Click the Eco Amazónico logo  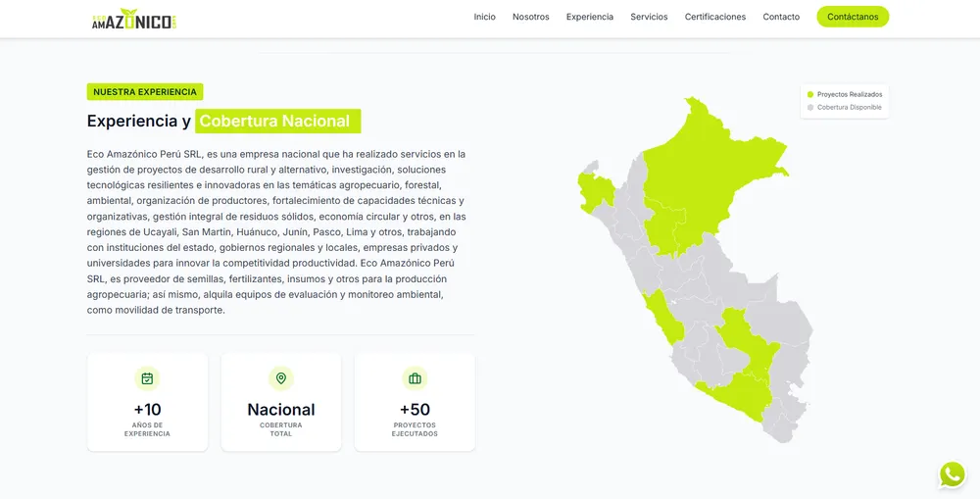[134, 20]
